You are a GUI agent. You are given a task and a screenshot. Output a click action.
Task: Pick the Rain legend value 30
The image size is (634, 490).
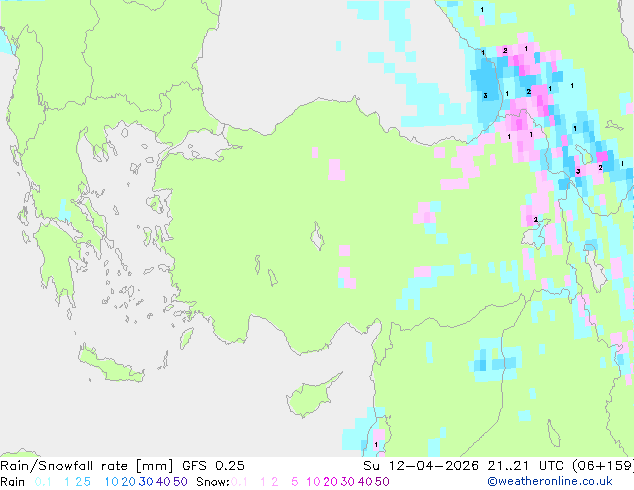tap(146, 482)
